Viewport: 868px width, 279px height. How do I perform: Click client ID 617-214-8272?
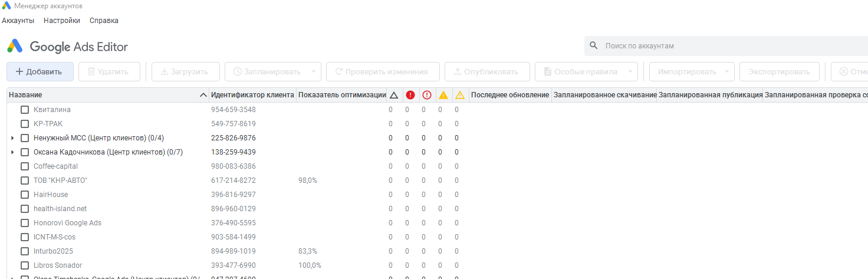click(x=234, y=180)
